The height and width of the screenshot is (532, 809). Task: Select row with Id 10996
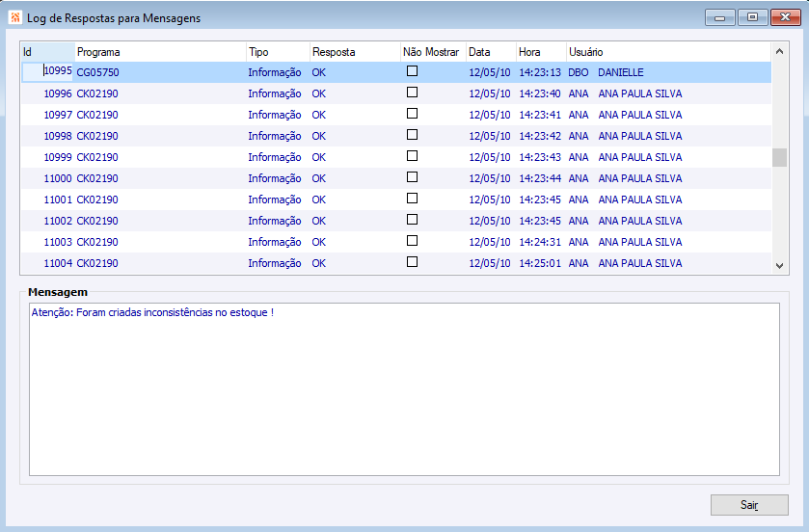[x=396, y=93]
